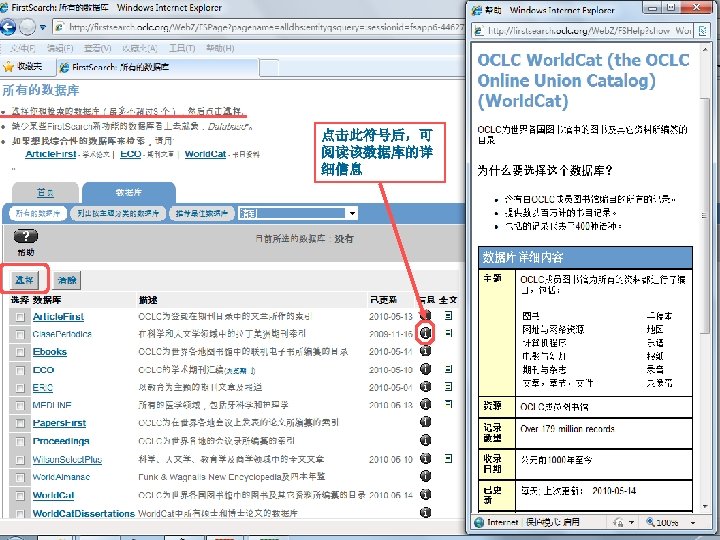Screen dimensions: 720x540
Task: Click the main browser address bar
Action: click(259, 27)
